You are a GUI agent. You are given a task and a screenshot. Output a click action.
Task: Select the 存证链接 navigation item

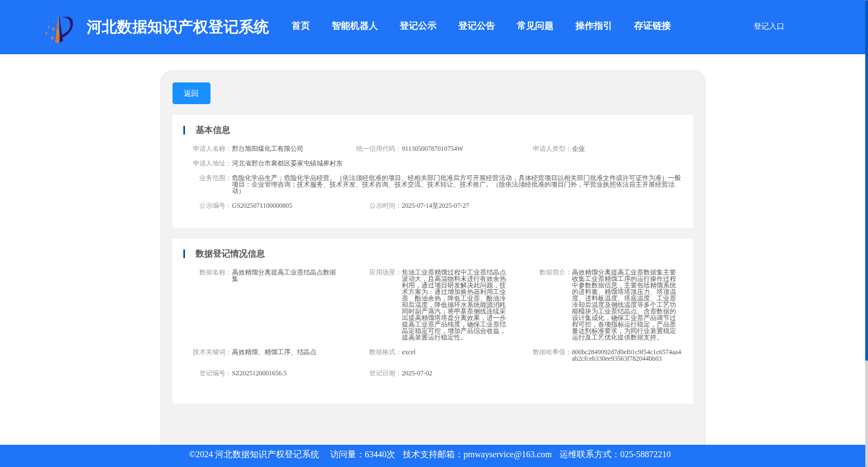652,26
